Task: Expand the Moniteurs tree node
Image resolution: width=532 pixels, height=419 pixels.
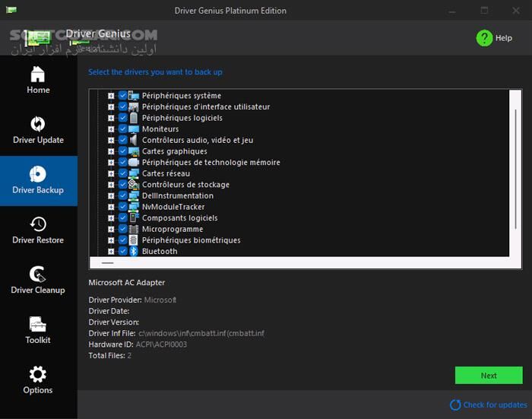Action: click(111, 129)
